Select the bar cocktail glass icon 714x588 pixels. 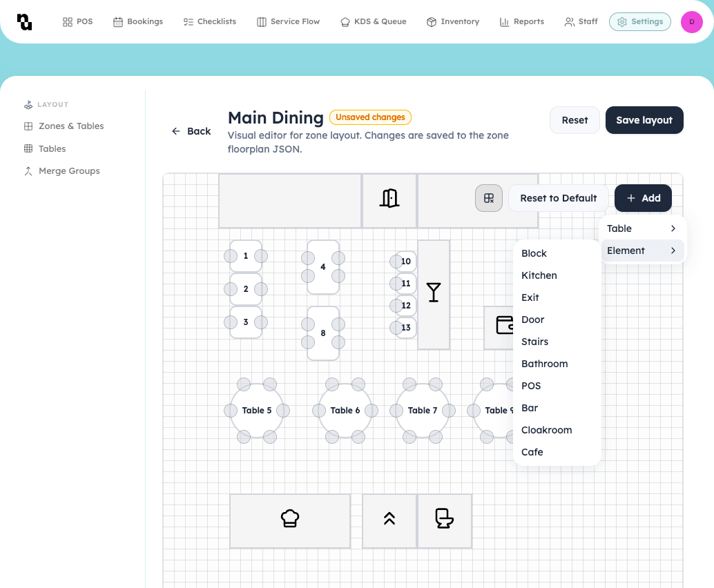(x=434, y=293)
